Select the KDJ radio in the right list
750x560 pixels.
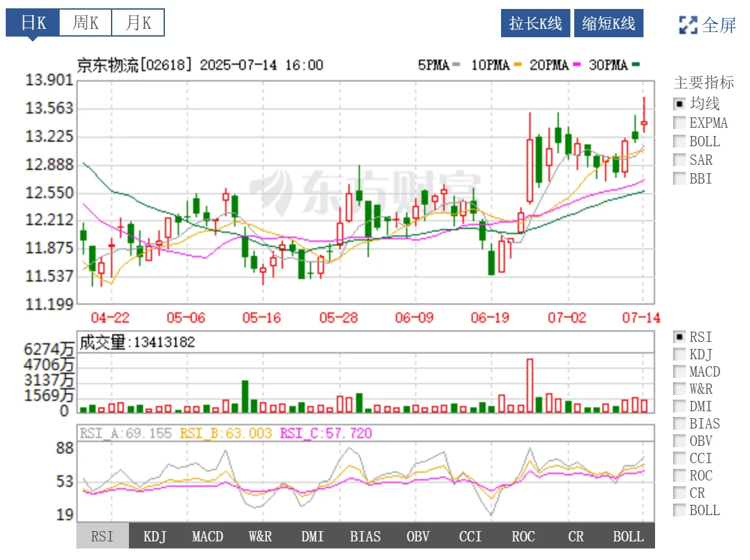point(679,354)
